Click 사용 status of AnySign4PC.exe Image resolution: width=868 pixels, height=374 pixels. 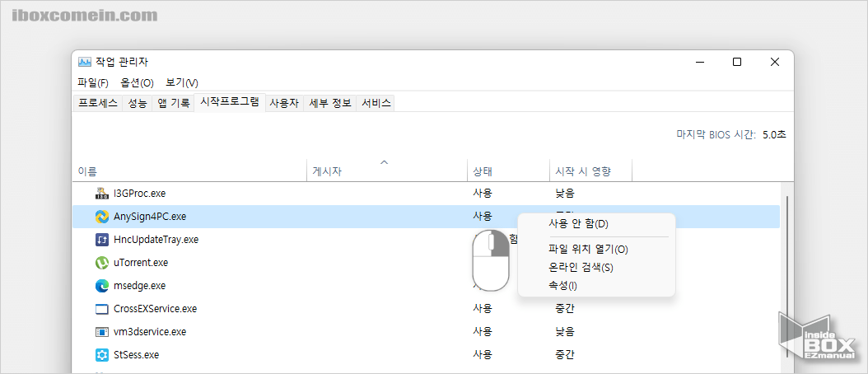pyautogui.click(x=482, y=217)
